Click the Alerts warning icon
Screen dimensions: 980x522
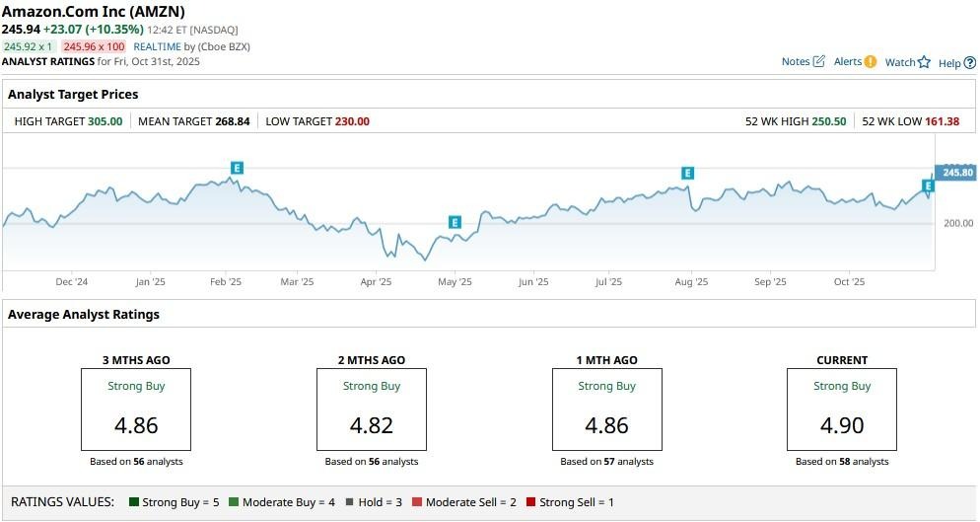click(871, 61)
